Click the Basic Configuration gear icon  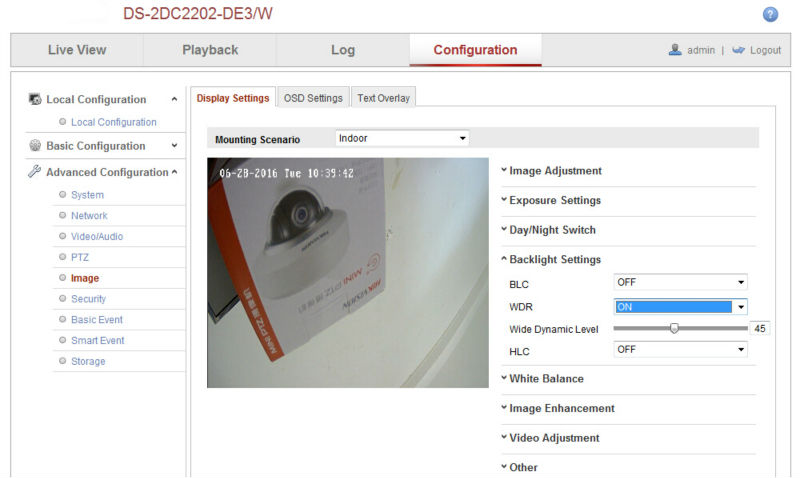35,146
